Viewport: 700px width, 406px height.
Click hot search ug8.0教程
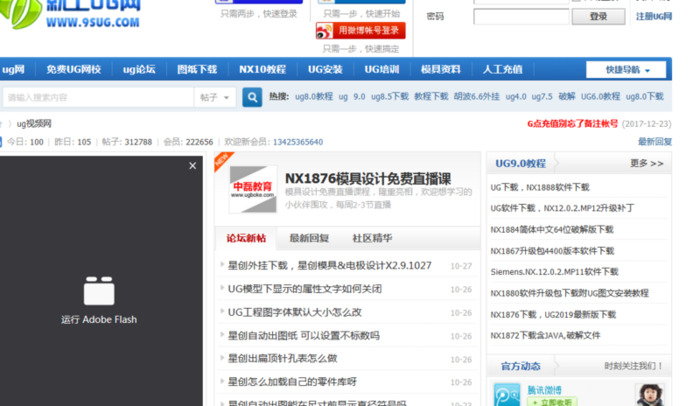coord(314,96)
